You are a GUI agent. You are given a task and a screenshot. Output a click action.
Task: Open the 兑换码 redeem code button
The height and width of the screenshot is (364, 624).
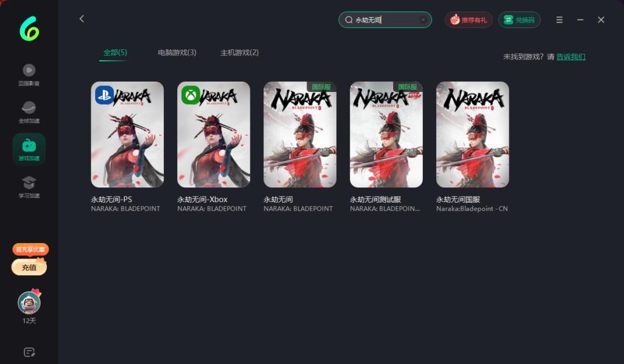[x=519, y=20]
